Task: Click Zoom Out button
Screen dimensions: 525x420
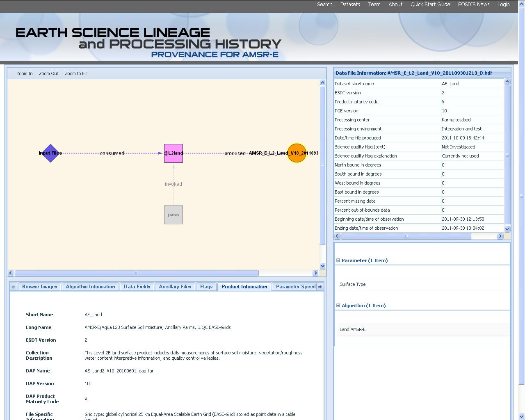Action: 49,73
